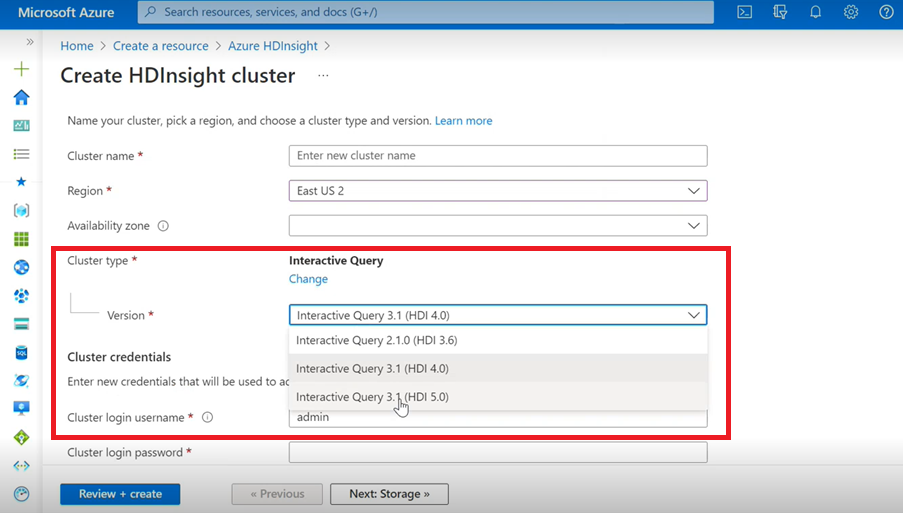Open Storage accounts teal bars icon
The image size is (903, 513).
[21, 324]
